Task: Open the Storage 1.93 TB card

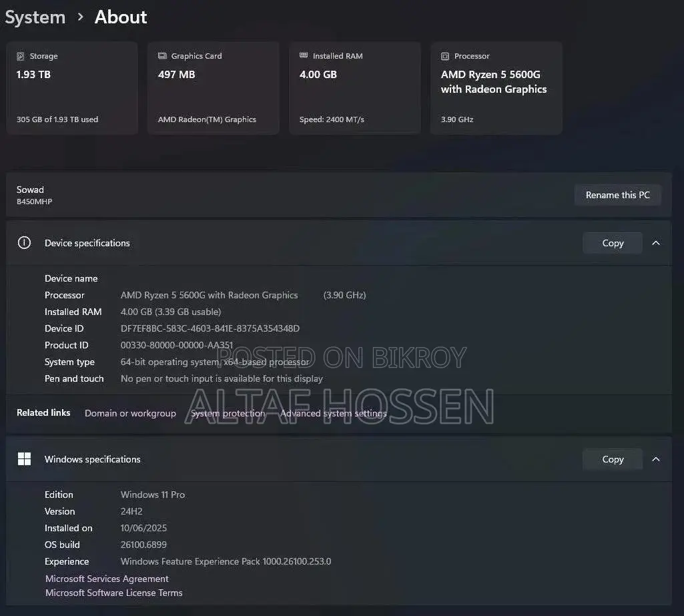Action: pos(72,87)
